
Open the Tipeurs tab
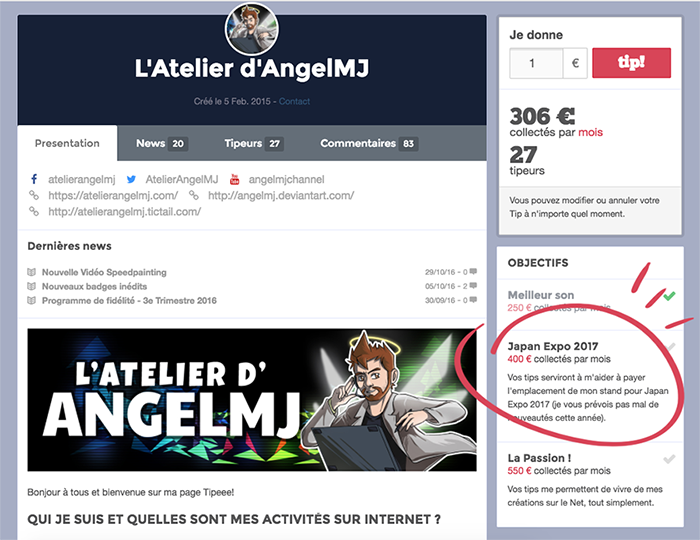pos(254,143)
